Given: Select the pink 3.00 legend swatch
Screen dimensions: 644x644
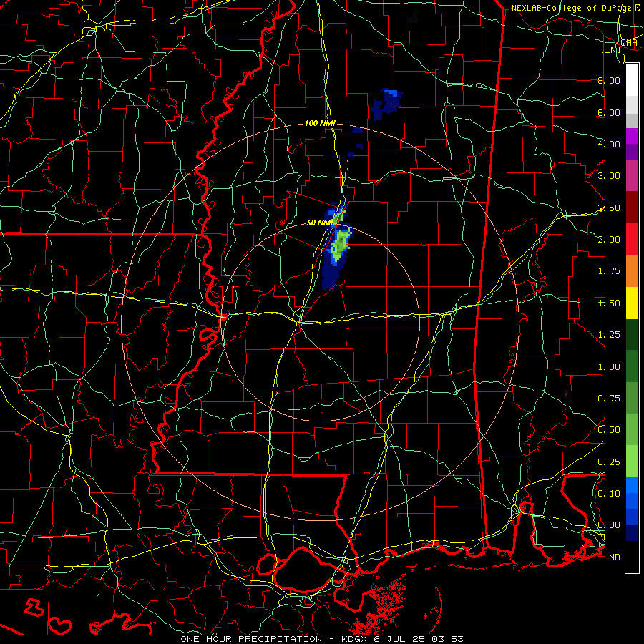Looking at the screenshot, I should coord(632,176).
